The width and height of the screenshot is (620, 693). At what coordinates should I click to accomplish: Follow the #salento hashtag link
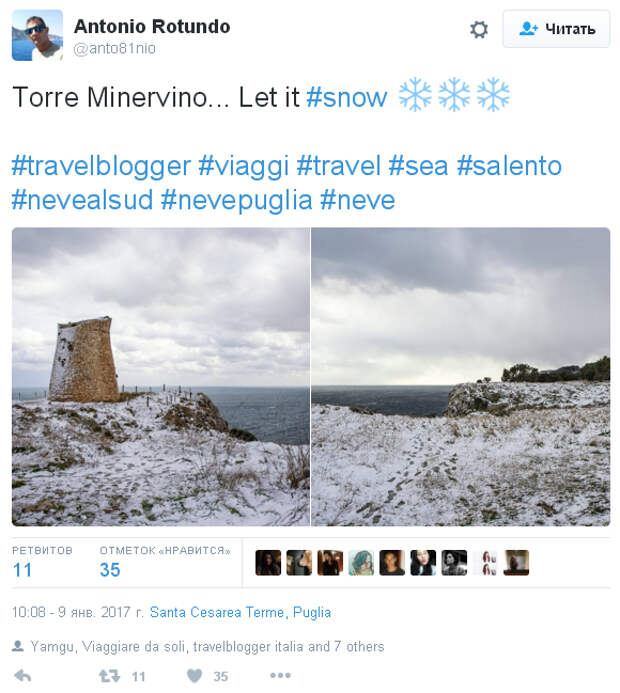coord(509,166)
